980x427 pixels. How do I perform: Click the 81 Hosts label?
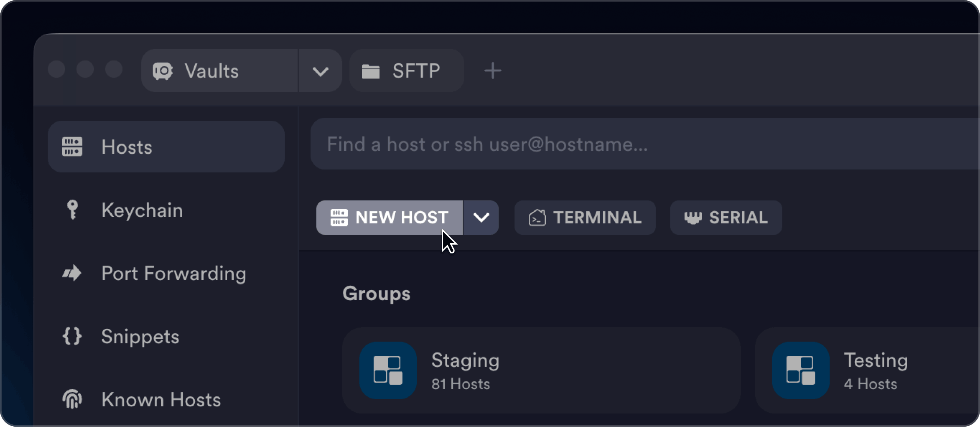click(461, 384)
